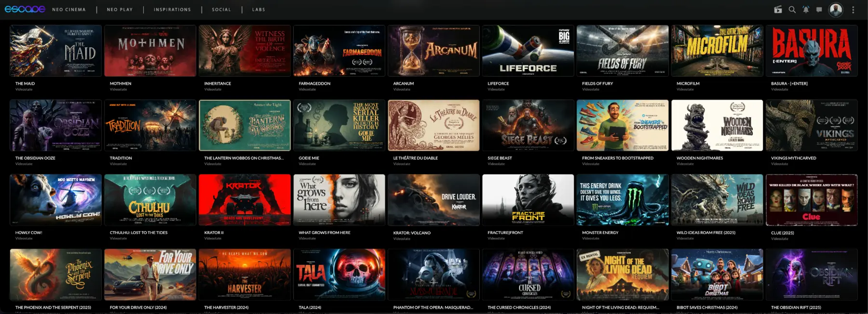Screen dimensions: 868x314
Task: Open the Labs menu item
Action: pos(258,10)
